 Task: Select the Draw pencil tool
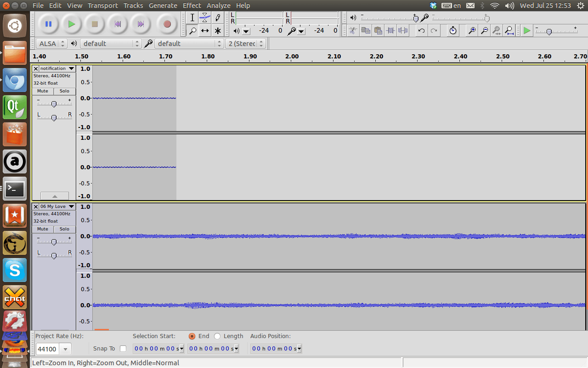[x=218, y=18]
